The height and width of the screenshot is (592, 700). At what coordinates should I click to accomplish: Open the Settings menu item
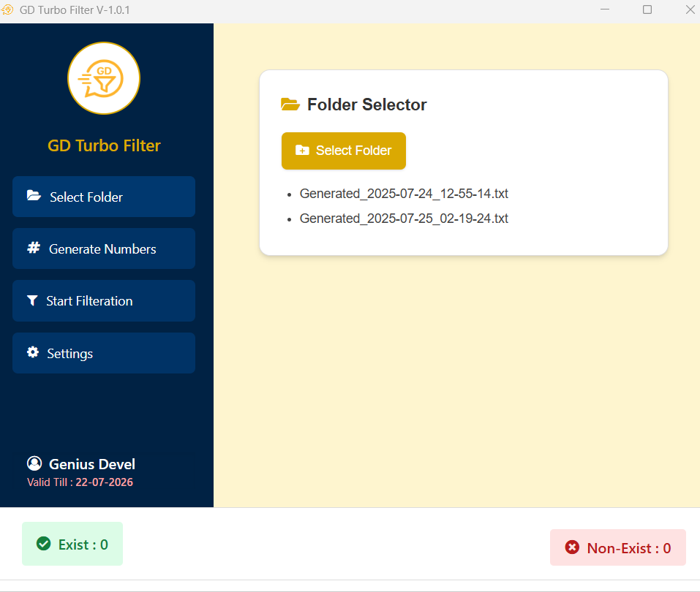click(x=104, y=353)
